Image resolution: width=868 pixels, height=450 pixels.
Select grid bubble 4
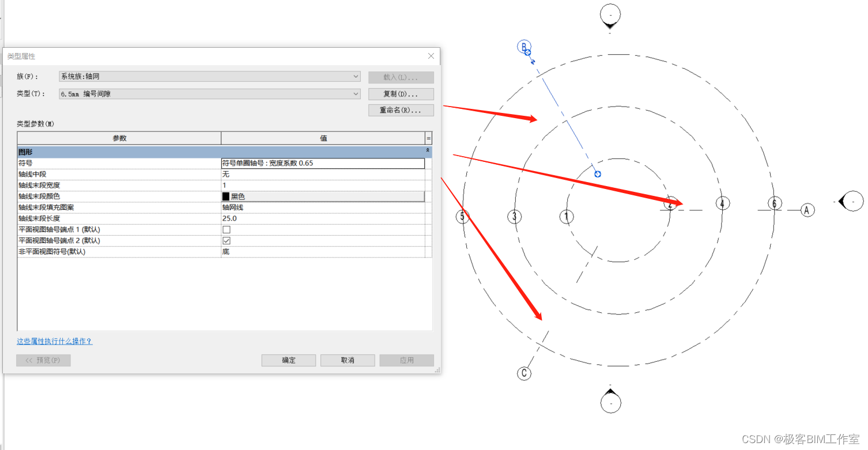723,203
